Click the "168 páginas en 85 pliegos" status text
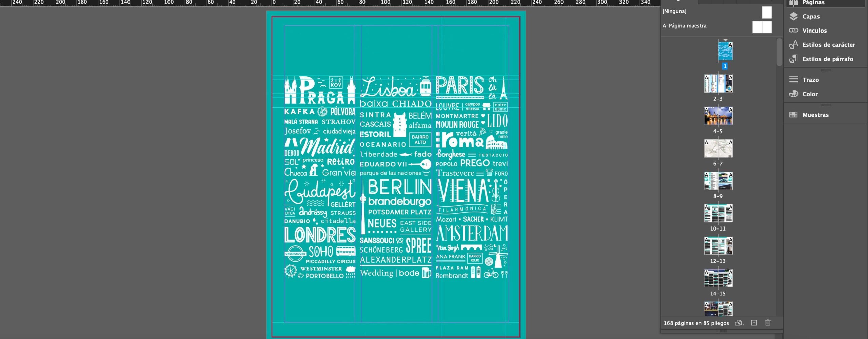Viewport: 868px width, 339px height. pos(695,323)
